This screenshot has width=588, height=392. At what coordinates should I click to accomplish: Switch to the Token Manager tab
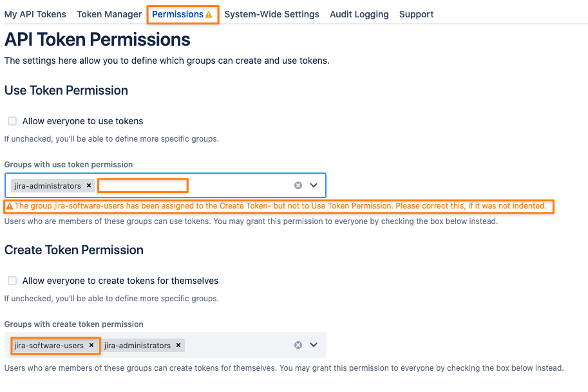pyautogui.click(x=109, y=14)
